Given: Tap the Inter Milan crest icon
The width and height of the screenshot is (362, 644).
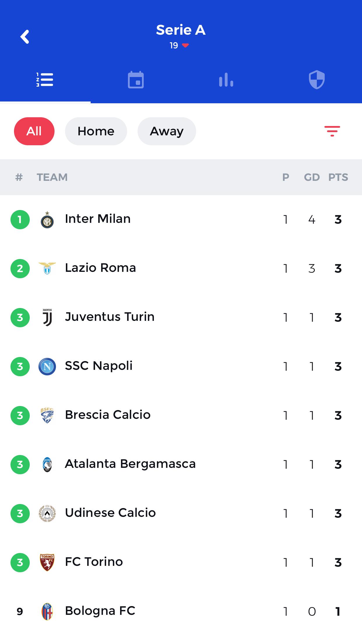Looking at the screenshot, I should (x=47, y=220).
